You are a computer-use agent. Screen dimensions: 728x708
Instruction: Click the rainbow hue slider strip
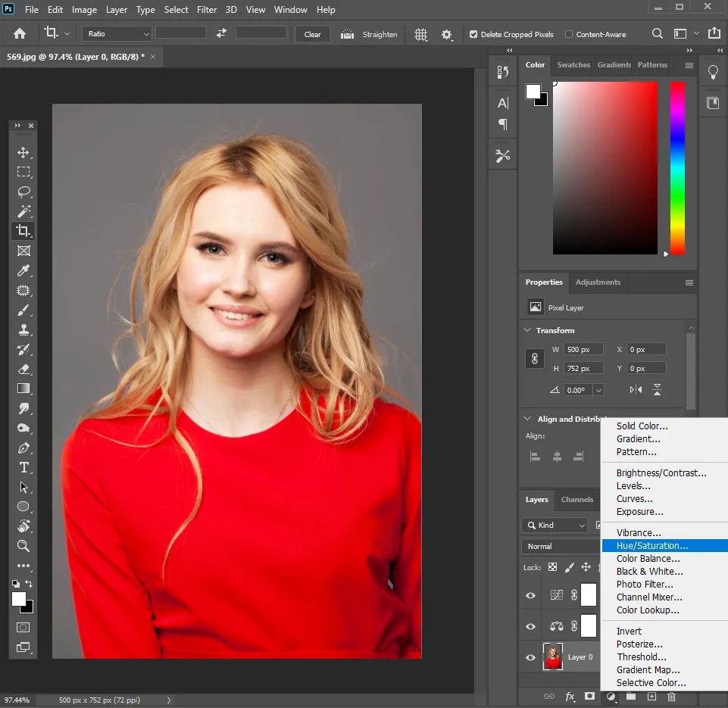pos(676,167)
